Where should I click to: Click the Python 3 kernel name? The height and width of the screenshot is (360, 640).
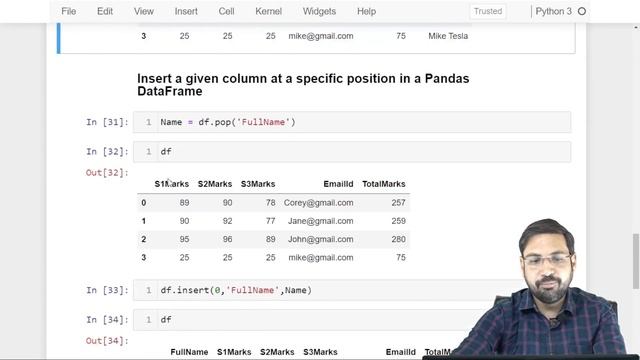tap(553, 11)
